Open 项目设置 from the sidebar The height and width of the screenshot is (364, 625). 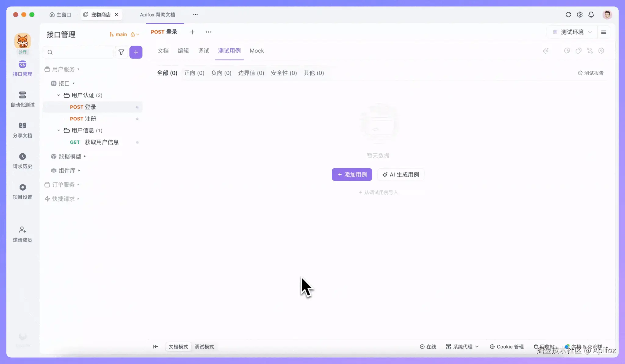(x=22, y=191)
